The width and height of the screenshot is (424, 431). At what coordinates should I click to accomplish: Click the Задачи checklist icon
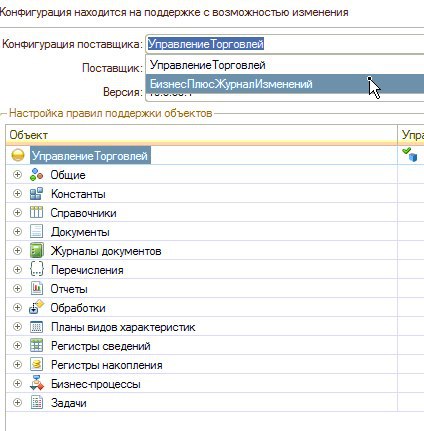(36, 402)
